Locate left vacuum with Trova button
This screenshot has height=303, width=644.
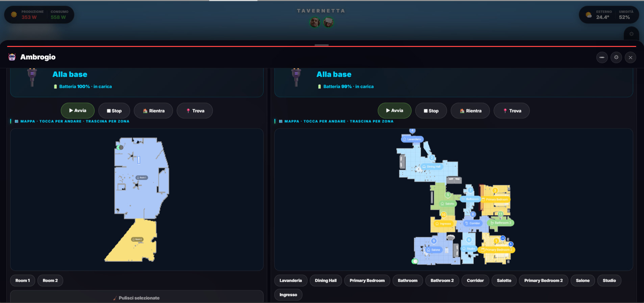point(195,111)
